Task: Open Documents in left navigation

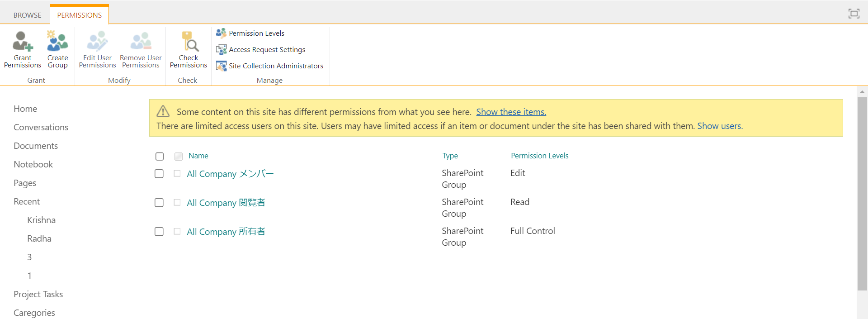Action: coord(36,146)
